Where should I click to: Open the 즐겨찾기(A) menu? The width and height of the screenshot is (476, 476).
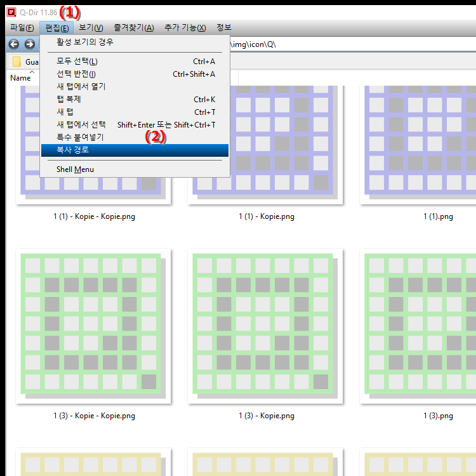tap(133, 28)
